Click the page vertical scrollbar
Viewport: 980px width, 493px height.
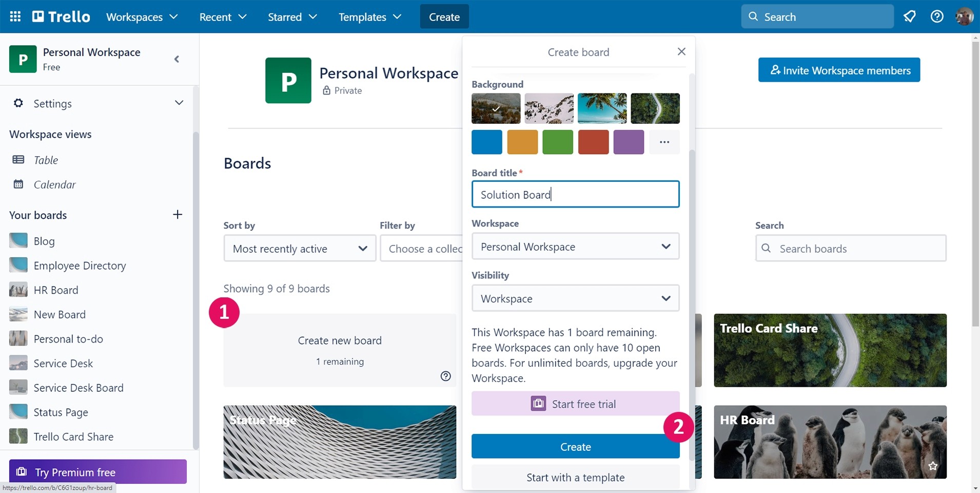[975, 185]
